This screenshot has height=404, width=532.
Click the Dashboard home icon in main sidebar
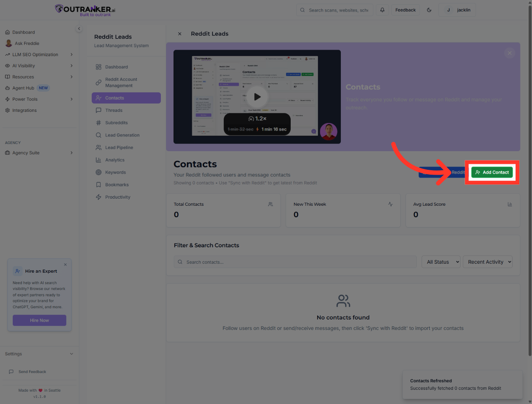pos(7,32)
